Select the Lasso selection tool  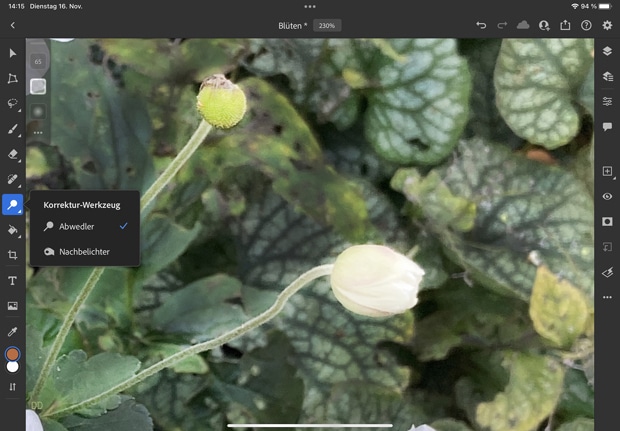13,103
